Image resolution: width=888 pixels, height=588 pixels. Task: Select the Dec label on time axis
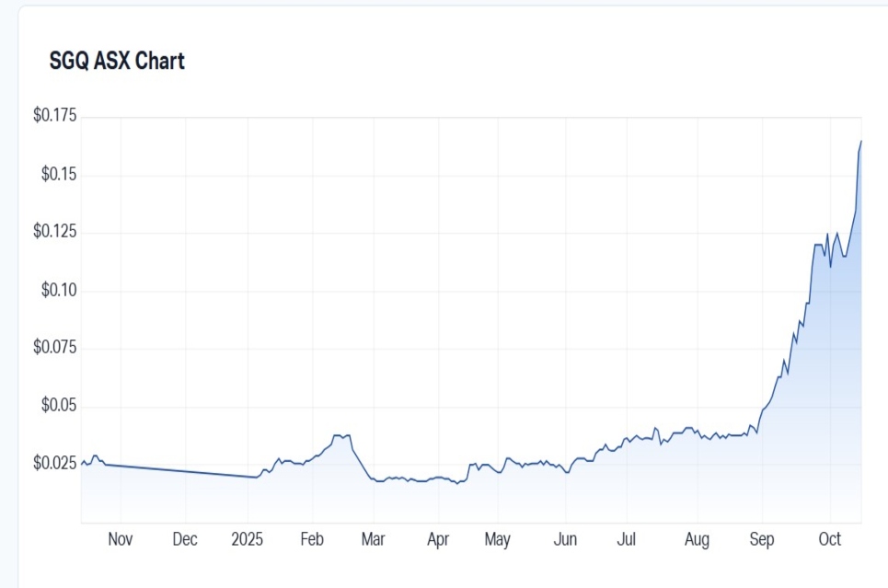point(185,540)
